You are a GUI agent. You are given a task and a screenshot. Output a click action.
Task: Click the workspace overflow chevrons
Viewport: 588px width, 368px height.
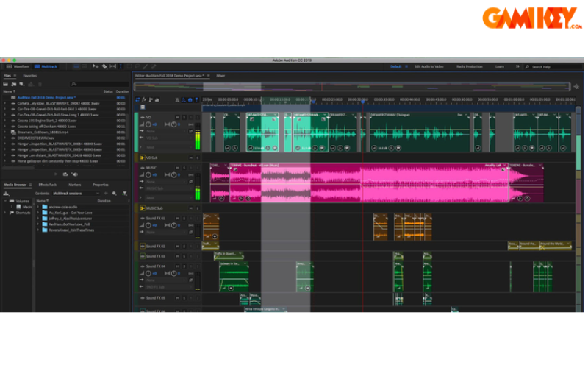click(517, 66)
